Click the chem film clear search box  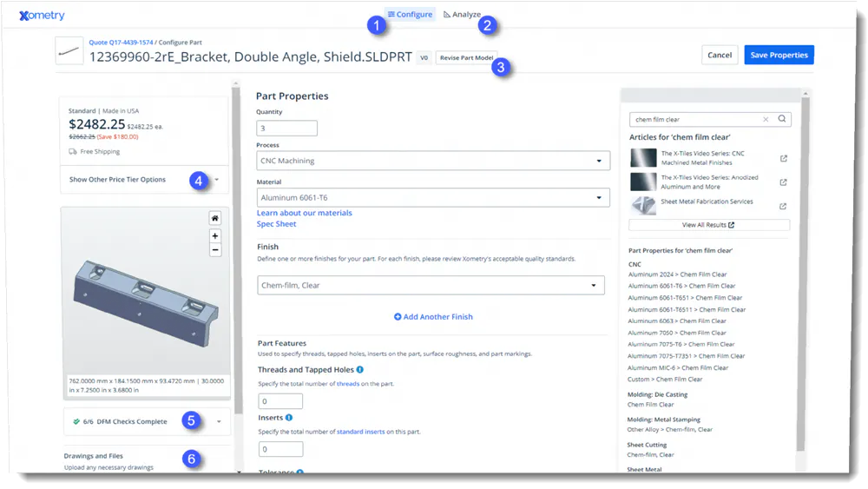coord(710,119)
